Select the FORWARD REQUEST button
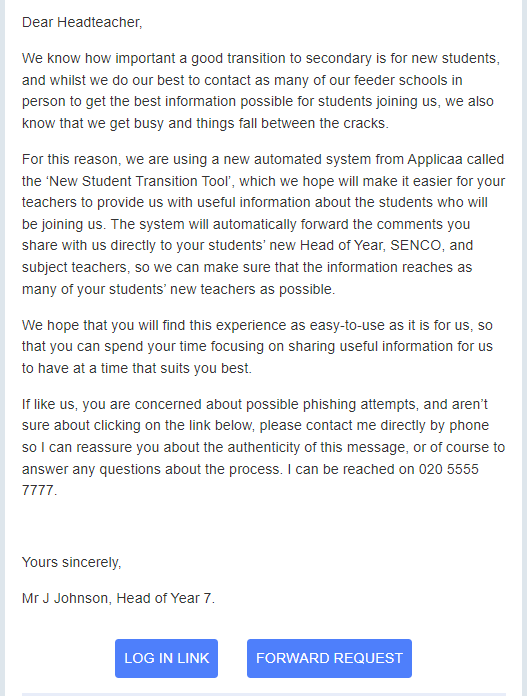Image resolution: width=527 pixels, height=696 pixels. tap(329, 658)
